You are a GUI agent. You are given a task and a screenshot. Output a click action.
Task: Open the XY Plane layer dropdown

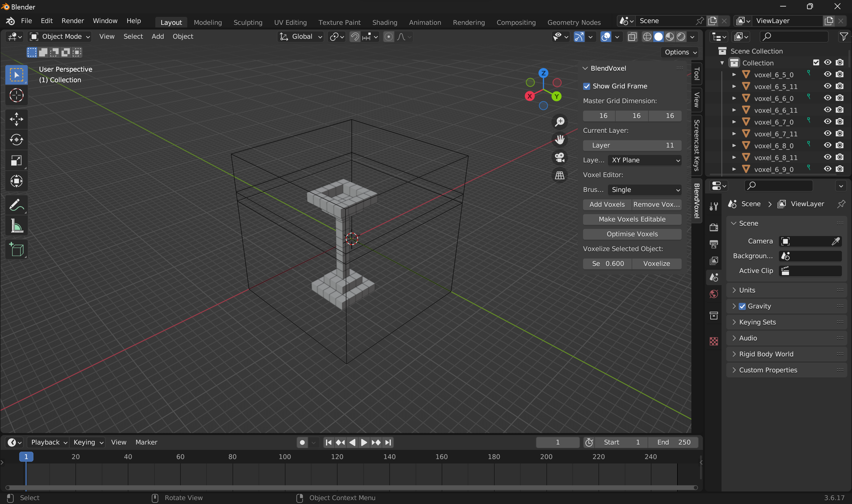coord(645,160)
